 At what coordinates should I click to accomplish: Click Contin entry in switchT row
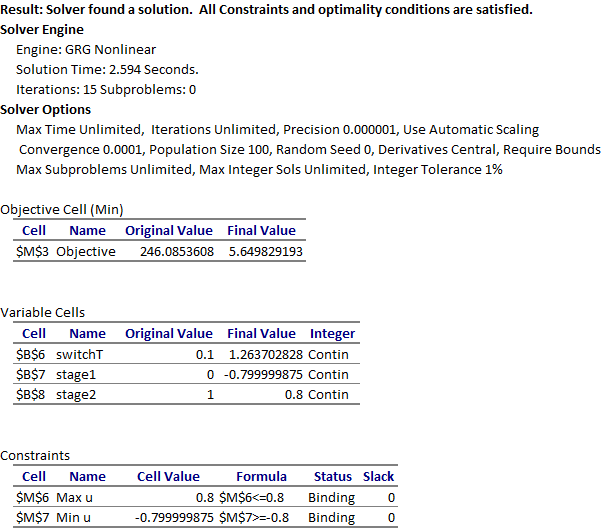328,354
